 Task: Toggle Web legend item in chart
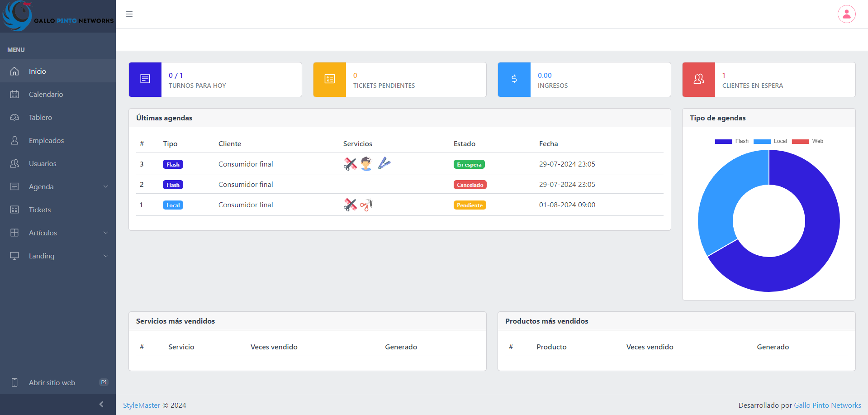[808, 141]
